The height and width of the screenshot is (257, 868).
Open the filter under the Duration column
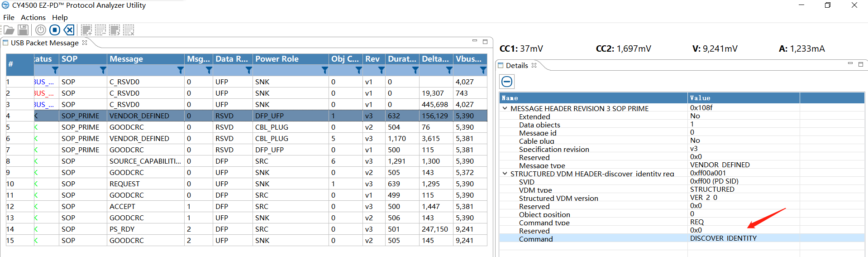(415, 70)
